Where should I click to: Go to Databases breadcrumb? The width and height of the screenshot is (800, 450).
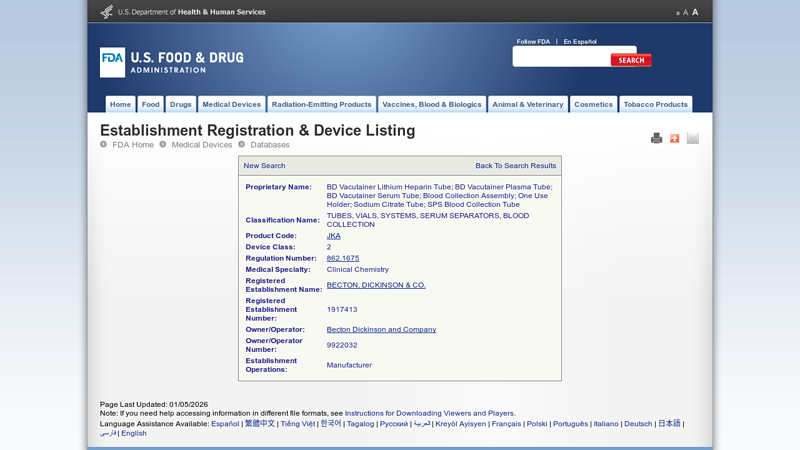270,145
